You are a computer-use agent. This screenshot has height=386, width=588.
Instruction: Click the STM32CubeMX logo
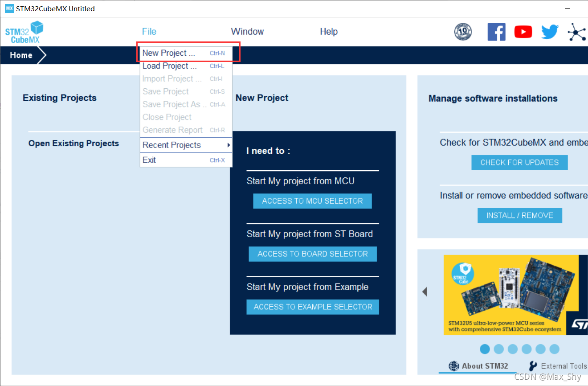click(x=24, y=32)
